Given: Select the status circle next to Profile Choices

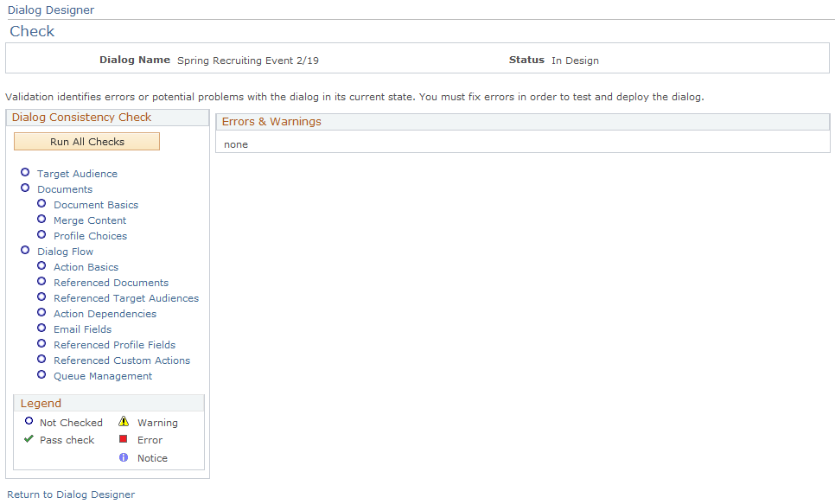Looking at the screenshot, I should tap(41, 234).
